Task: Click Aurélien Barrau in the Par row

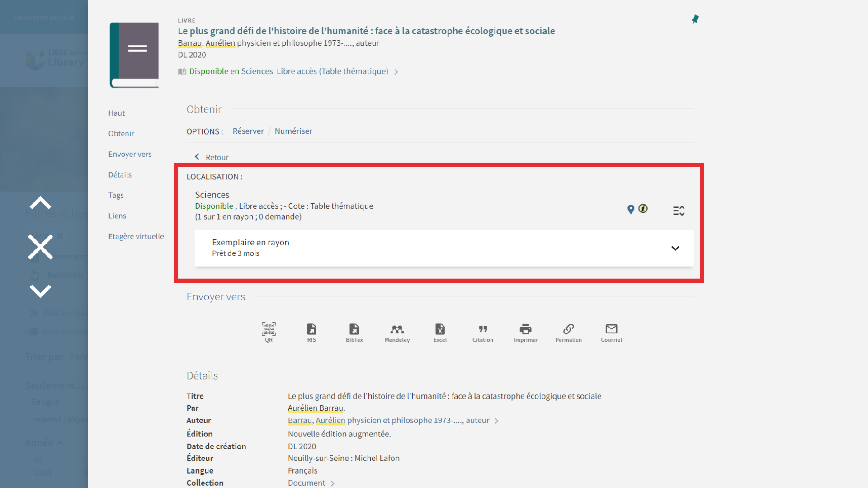Action: tap(316, 408)
